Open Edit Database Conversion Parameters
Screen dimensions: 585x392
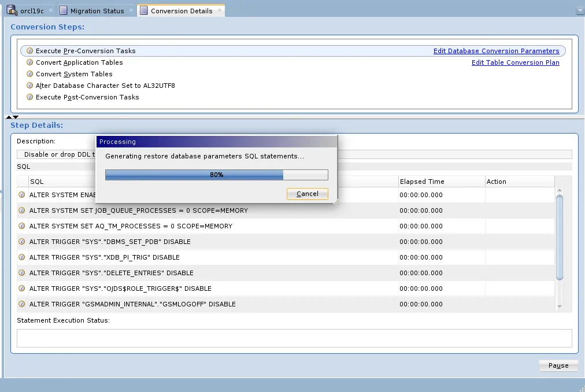[497, 50]
